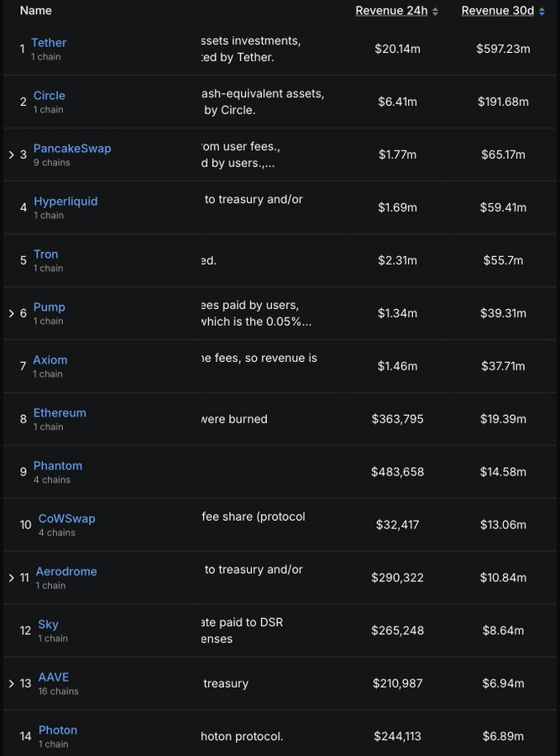Open the AAVE protocol page

tap(54, 678)
